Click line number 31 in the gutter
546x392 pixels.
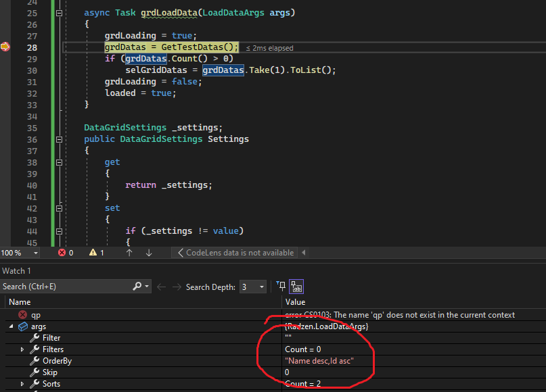(x=32, y=82)
